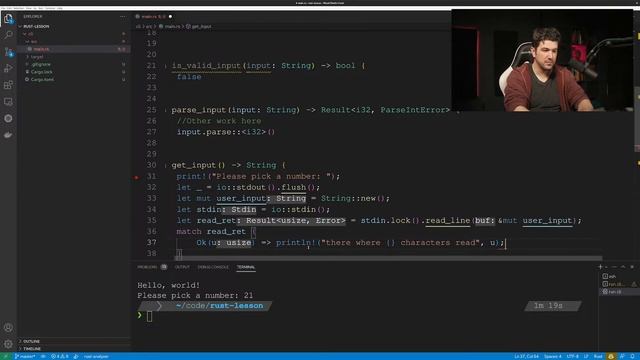Switch to the Output tab
Viewport: 640px width, 360px height.
(182, 267)
